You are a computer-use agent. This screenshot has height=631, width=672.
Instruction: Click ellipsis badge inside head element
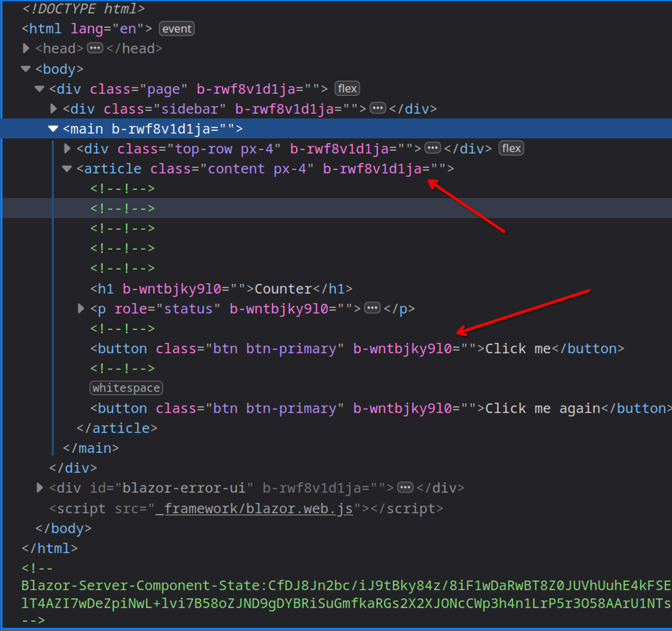(95, 48)
